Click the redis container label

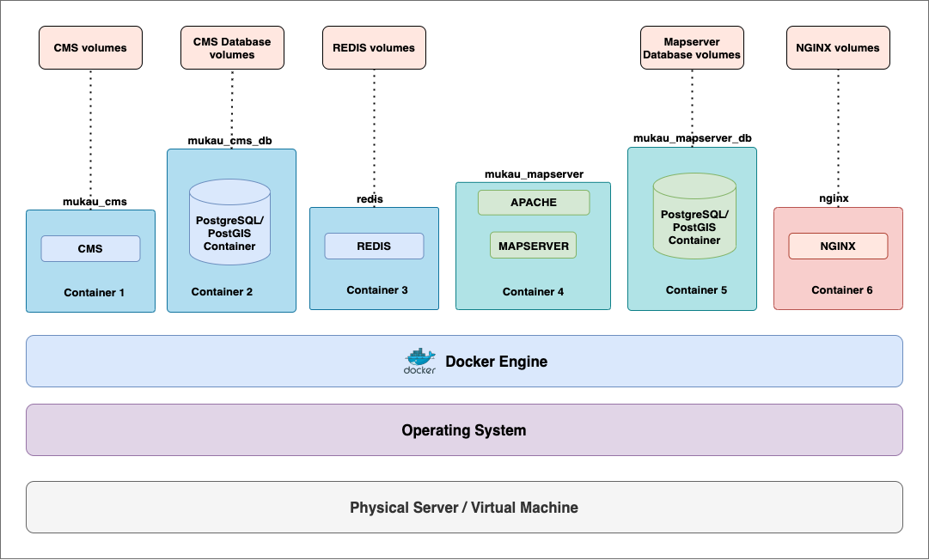coord(370,199)
